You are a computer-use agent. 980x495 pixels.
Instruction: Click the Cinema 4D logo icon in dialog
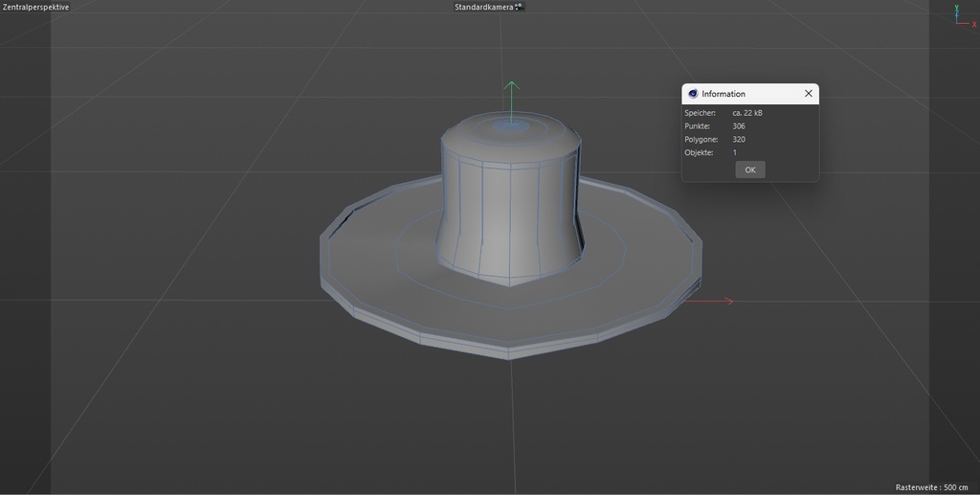(693, 94)
